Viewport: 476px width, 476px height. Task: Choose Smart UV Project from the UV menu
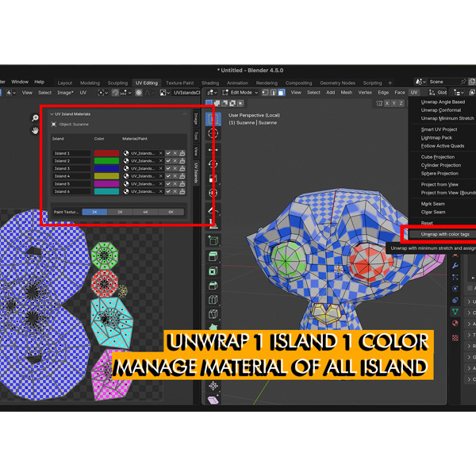tap(439, 129)
